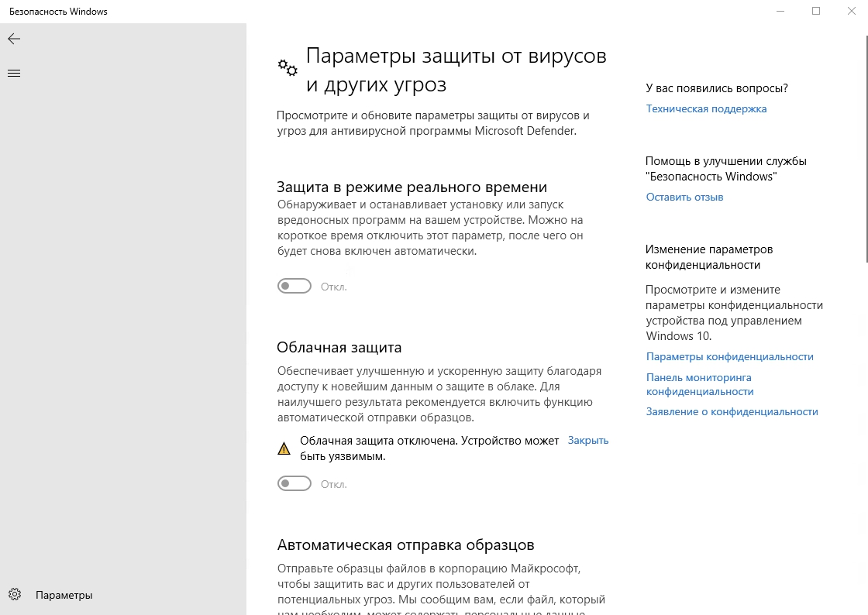The height and width of the screenshot is (615, 868).
Task: Click the back arrow navigation icon
Action: point(14,39)
